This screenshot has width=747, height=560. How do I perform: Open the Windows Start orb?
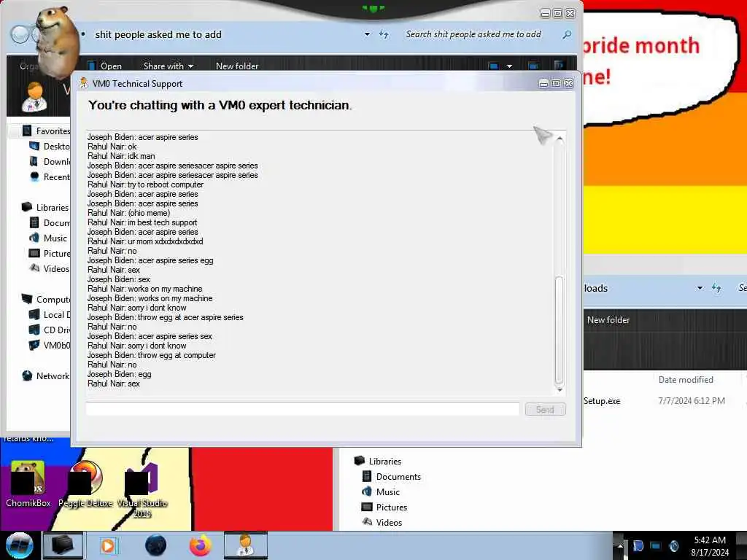pos(19,545)
